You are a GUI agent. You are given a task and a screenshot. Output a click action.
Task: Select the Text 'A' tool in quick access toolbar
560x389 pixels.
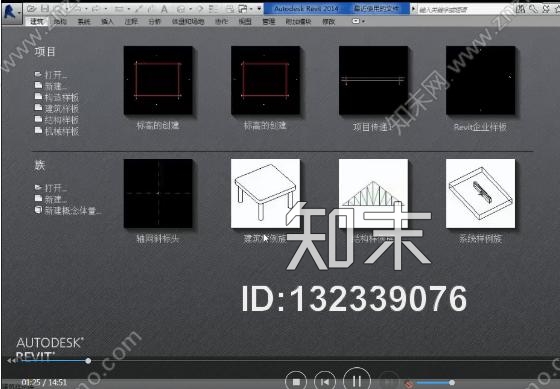click(164, 9)
